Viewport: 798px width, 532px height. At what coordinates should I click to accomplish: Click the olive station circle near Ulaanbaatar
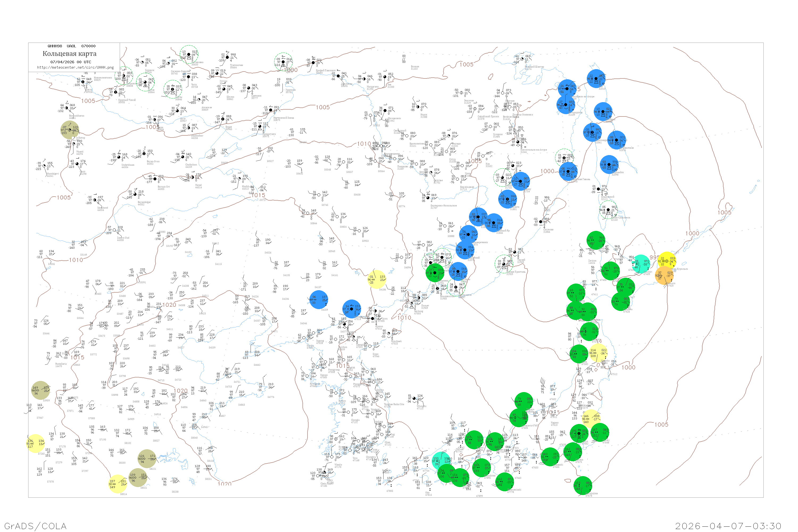click(x=70, y=130)
